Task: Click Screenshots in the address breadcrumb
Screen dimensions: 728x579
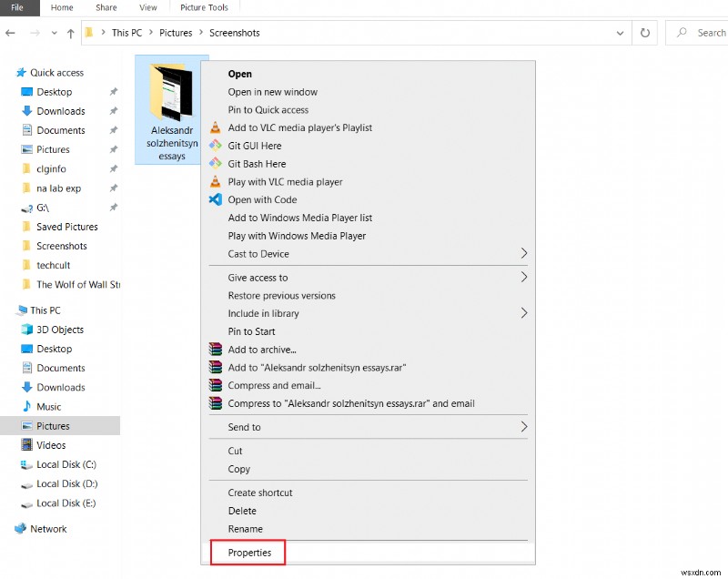Action: (x=235, y=33)
